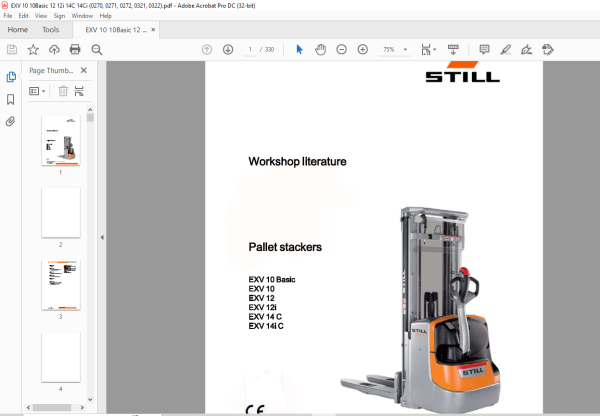Image resolution: width=600 pixels, height=416 pixels.
Task: Click the page layout icon in thumbnails panel
Action: 79,91
